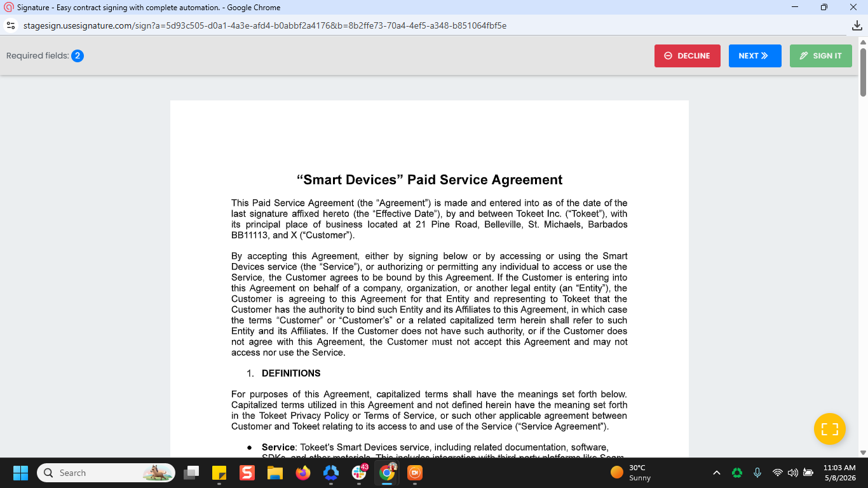Viewport: 868px width, 488px height.
Task: Open the weather widget showing 30°C
Action: point(631,473)
